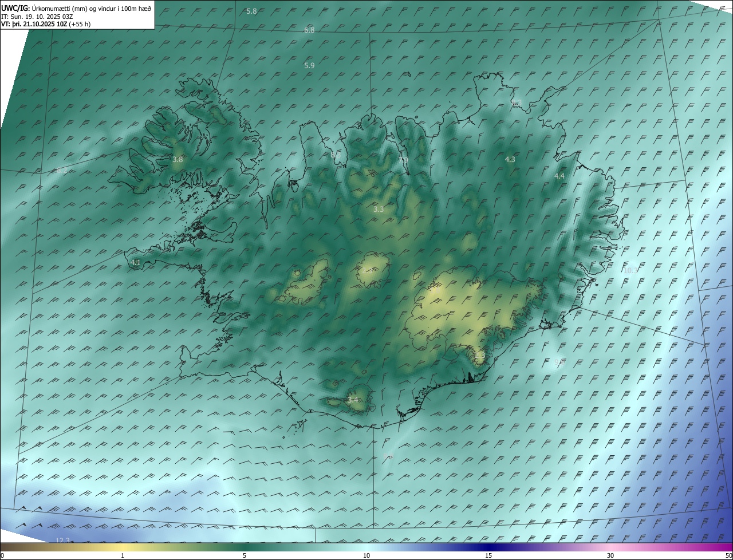Click the 7.9 value label in the northern fjord
Screen dimensions: 733x560
pos(404,160)
